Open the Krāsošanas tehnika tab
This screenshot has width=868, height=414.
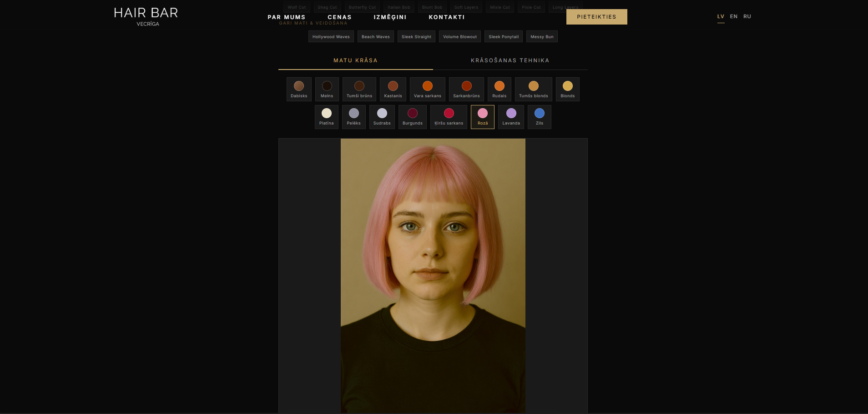(x=510, y=60)
